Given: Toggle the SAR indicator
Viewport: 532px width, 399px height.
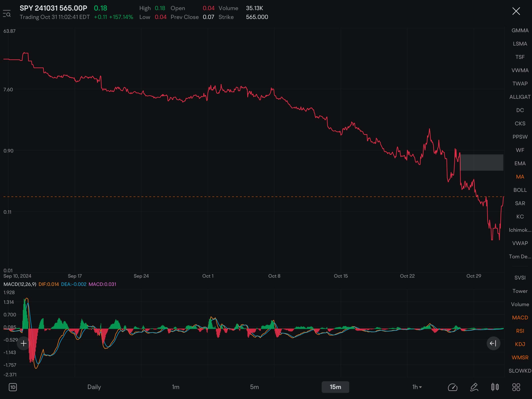Looking at the screenshot, I should (x=520, y=203).
